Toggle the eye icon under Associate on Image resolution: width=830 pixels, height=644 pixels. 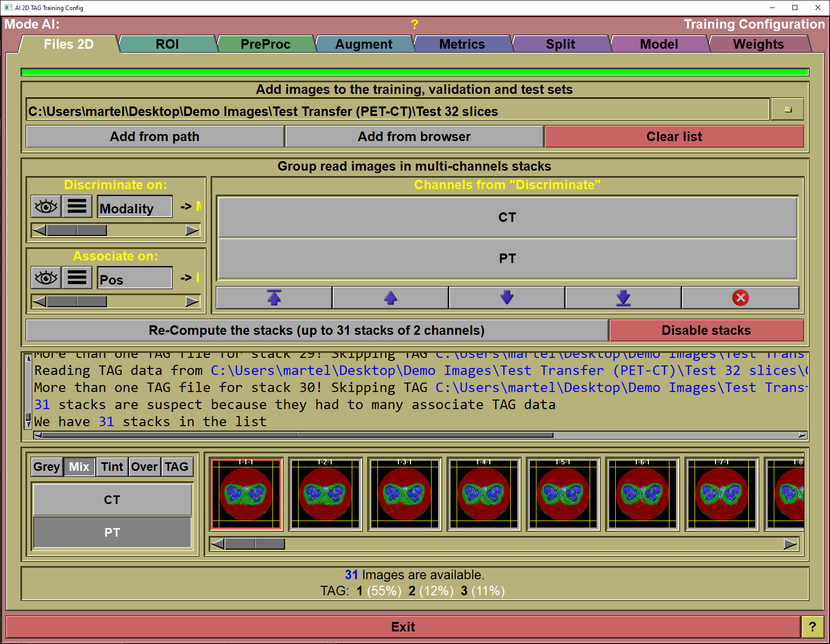(46, 278)
